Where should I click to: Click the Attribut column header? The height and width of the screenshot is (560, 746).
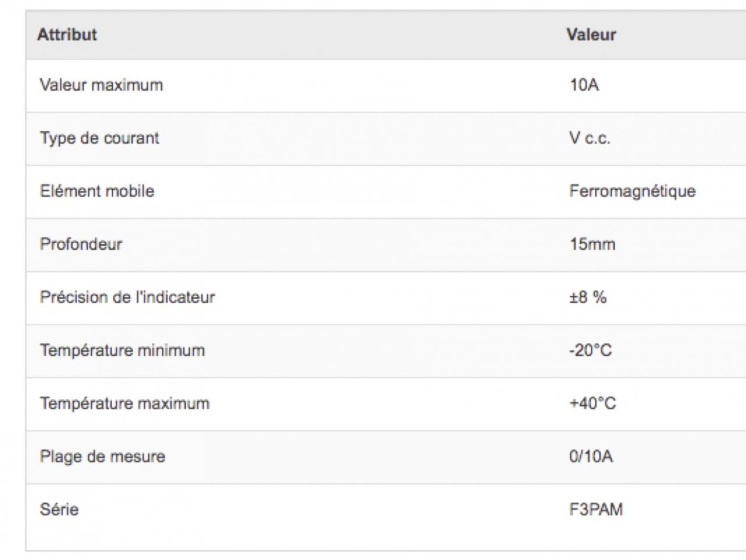click(67, 35)
